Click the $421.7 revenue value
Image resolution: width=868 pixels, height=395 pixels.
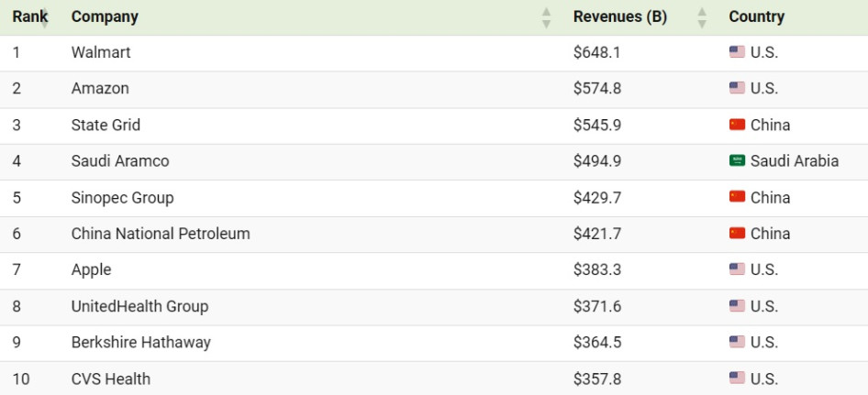pos(596,234)
